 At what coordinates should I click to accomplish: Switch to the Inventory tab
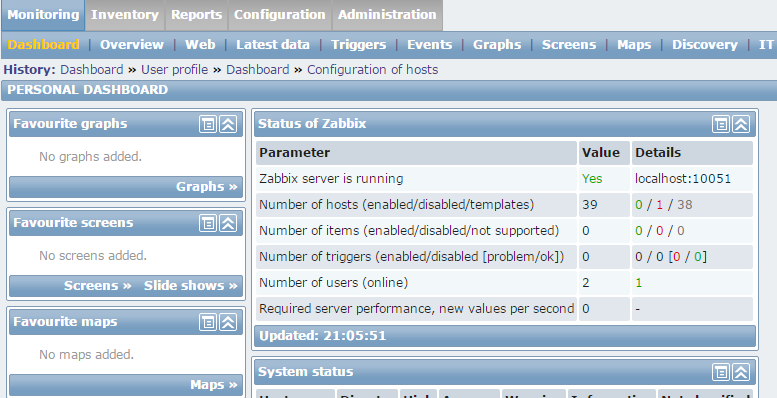click(x=125, y=15)
